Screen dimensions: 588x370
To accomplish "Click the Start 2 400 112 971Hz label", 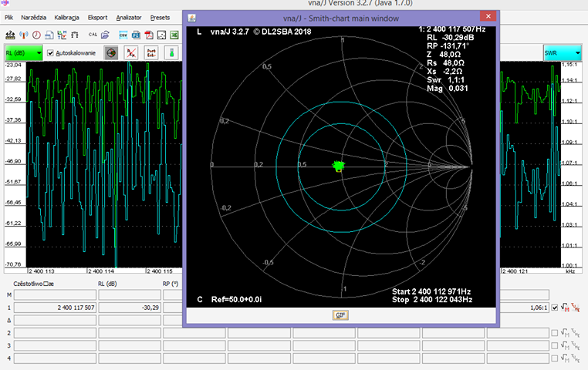I will (431, 291).
